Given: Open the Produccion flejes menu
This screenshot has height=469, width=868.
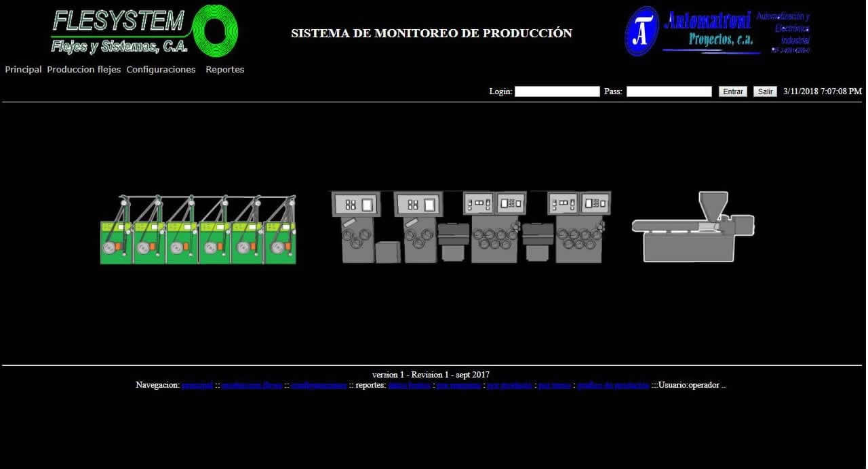Looking at the screenshot, I should pyautogui.click(x=83, y=69).
